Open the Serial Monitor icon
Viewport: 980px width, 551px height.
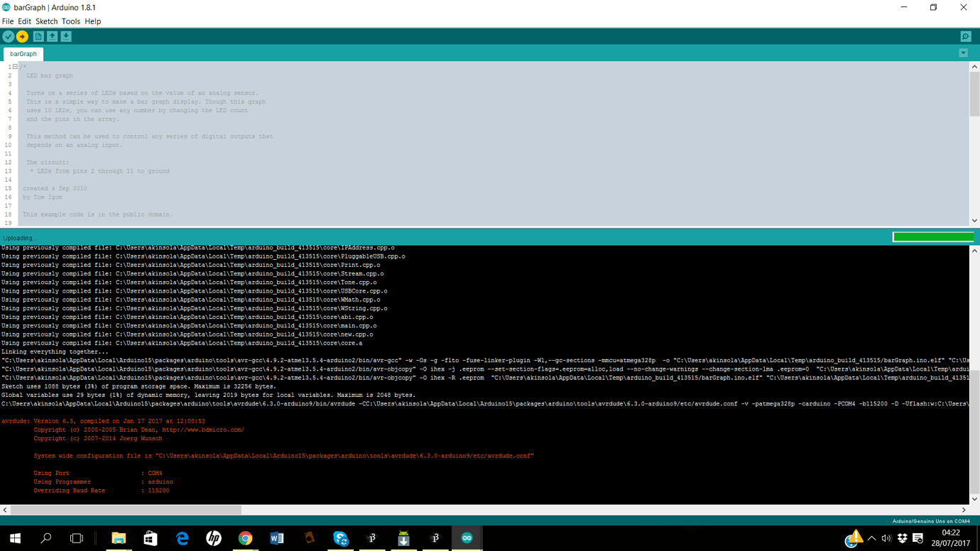966,36
